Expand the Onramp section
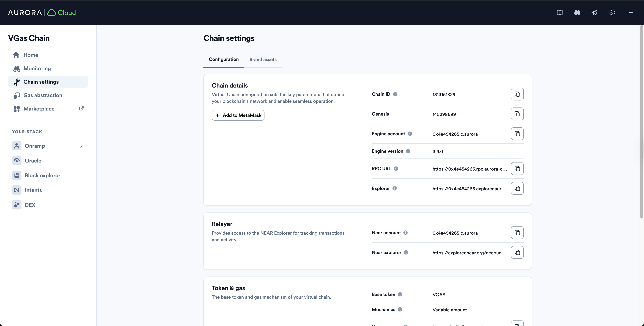Viewport: 644px width, 326px height. (x=82, y=146)
